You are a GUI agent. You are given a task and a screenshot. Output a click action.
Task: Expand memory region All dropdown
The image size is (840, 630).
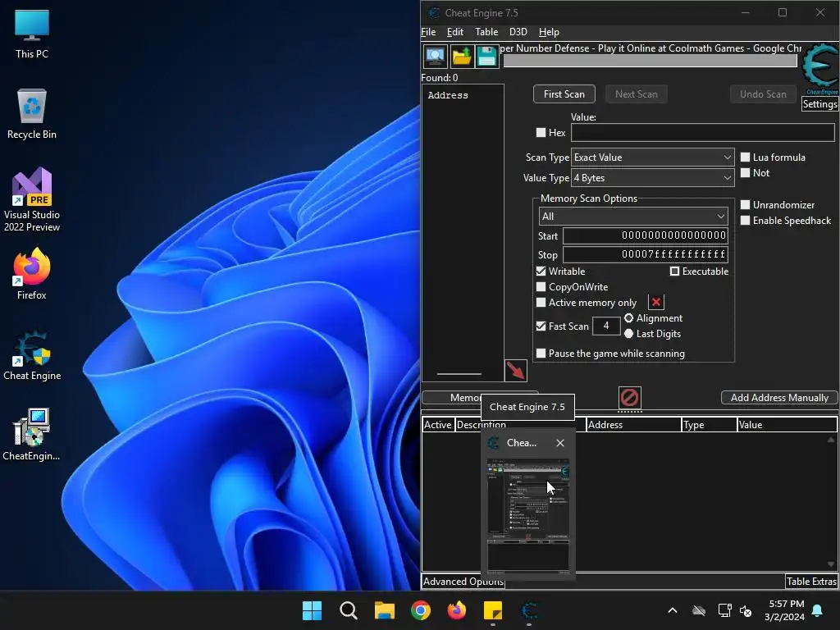click(x=633, y=216)
